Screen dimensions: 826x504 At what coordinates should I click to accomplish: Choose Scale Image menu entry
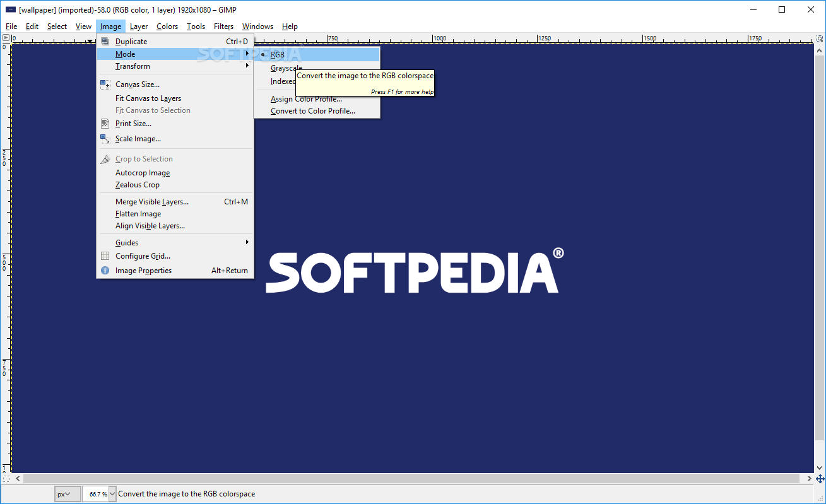(175, 139)
